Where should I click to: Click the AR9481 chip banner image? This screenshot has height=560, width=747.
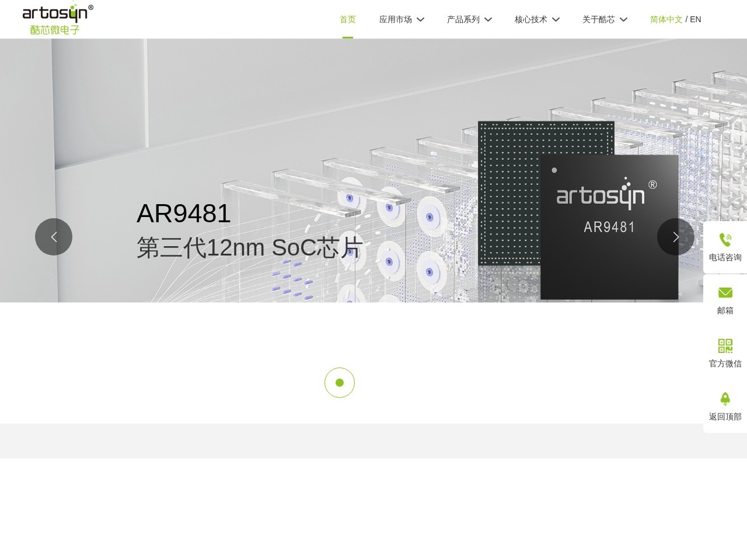[x=609, y=226]
